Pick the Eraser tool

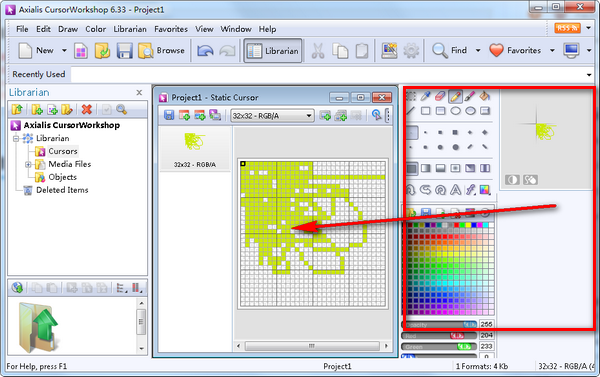440,96
